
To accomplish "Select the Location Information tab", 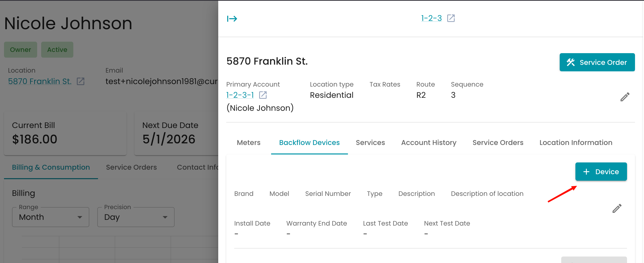I will pos(575,142).
